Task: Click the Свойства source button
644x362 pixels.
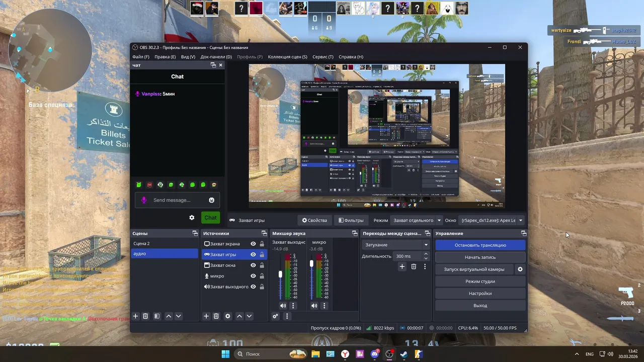Action: coord(314,220)
